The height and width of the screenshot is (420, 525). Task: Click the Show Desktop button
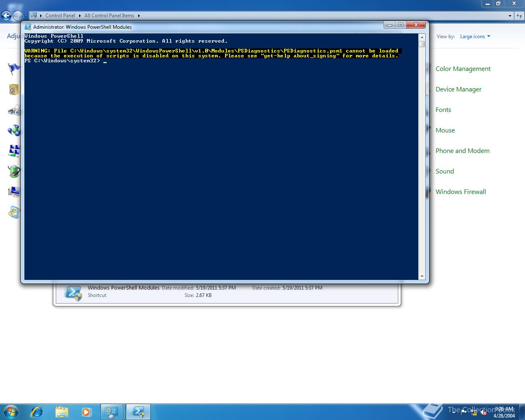[x=522, y=412]
